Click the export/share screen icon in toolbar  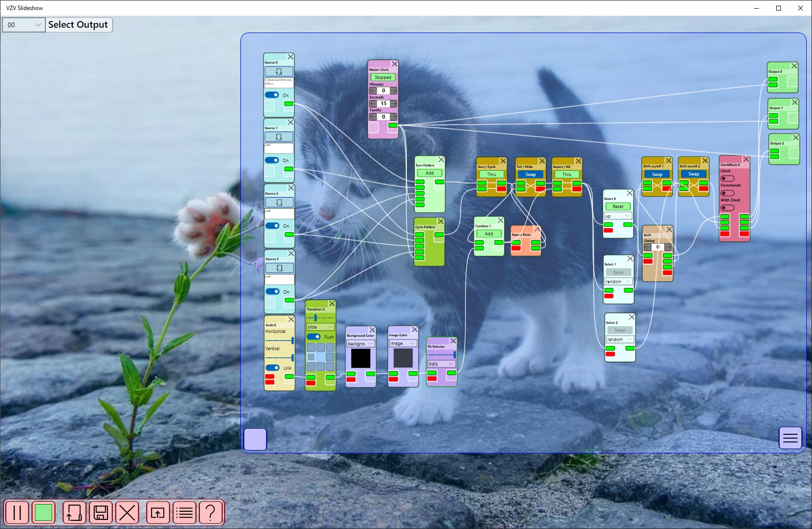pos(158,513)
